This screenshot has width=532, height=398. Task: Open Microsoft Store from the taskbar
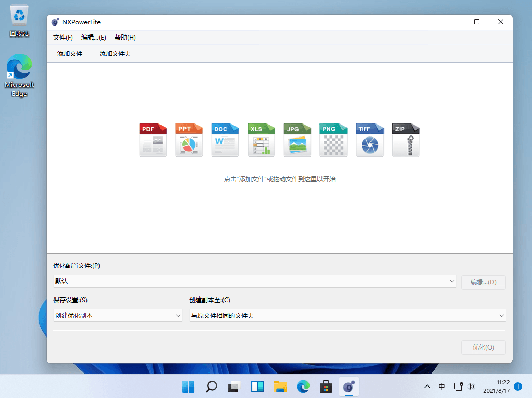[326, 387]
